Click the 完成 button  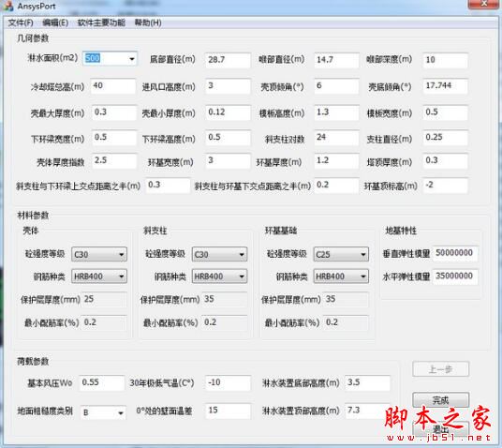pyautogui.click(x=440, y=400)
